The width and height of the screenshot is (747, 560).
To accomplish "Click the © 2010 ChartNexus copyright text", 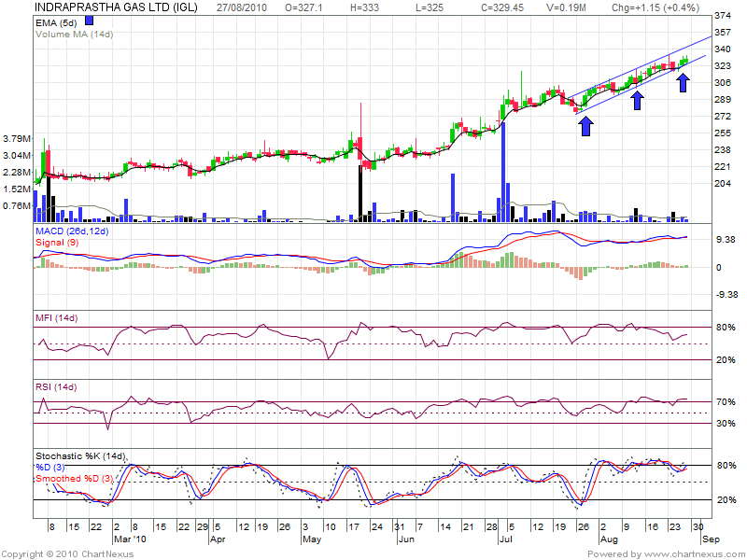I will [67, 553].
